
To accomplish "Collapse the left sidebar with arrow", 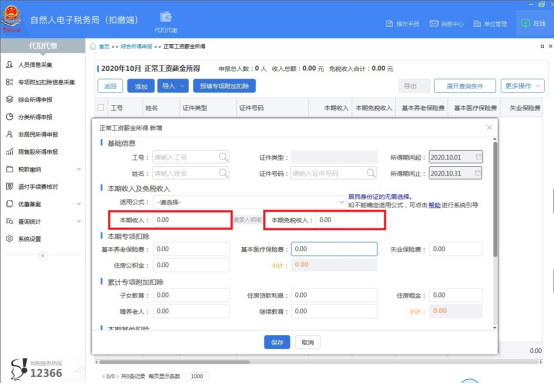I will [43, 255].
